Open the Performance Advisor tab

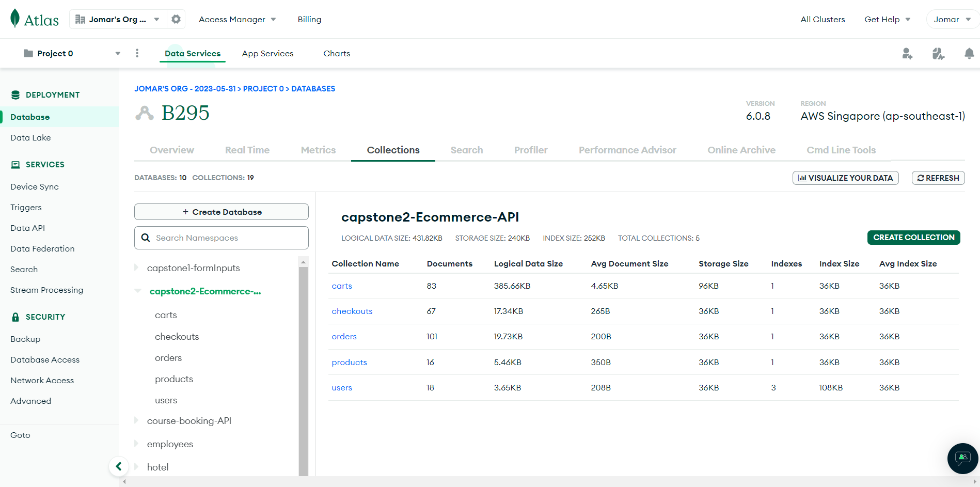pyautogui.click(x=627, y=150)
